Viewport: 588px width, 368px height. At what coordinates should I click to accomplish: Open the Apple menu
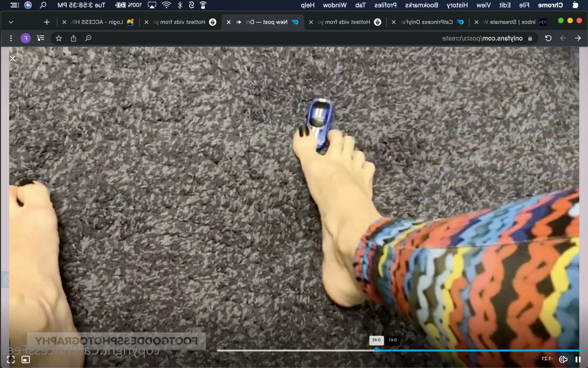pos(575,5)
